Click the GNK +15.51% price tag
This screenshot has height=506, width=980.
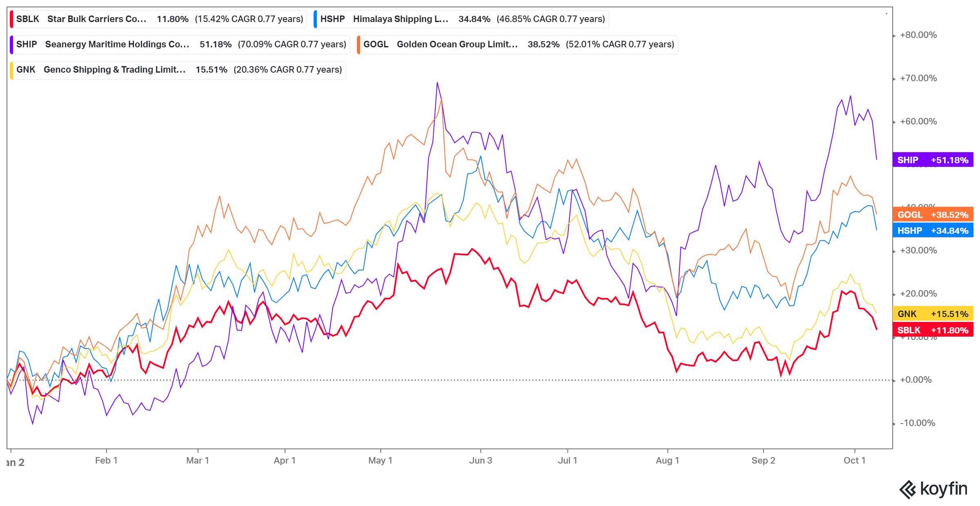(933, 314)
